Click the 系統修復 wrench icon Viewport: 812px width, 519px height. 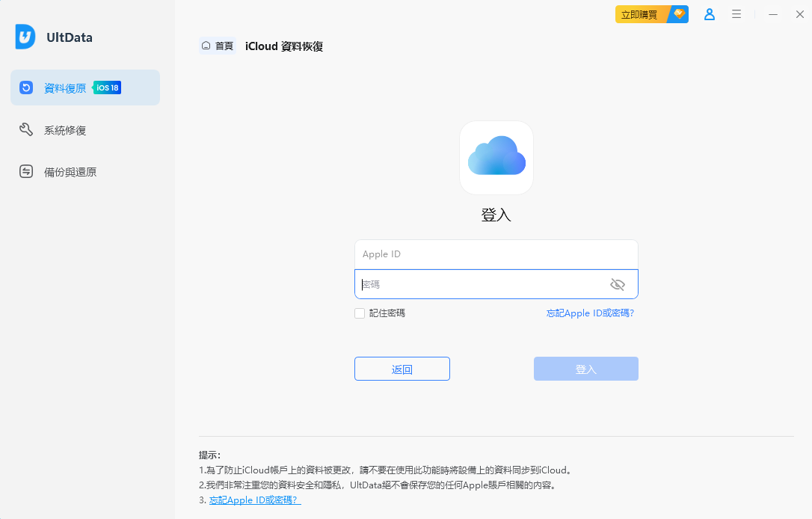tap(26, 129)
